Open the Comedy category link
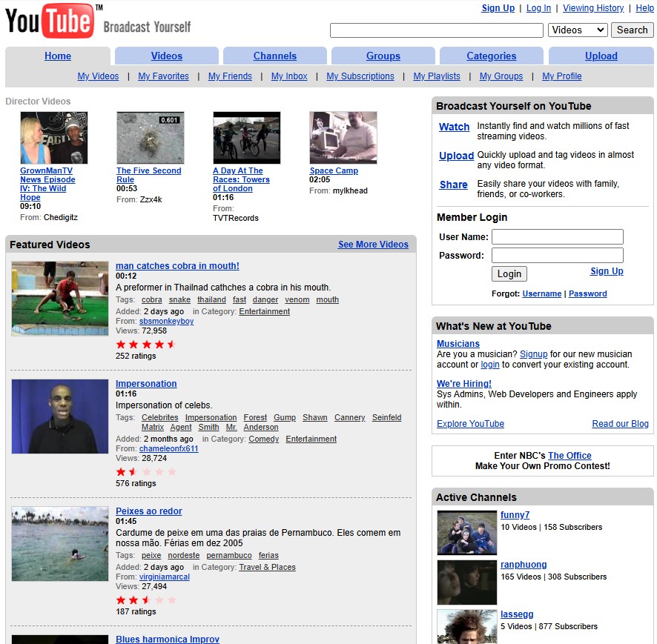This screenshot has height=644, width=657. tap(263, 439)
